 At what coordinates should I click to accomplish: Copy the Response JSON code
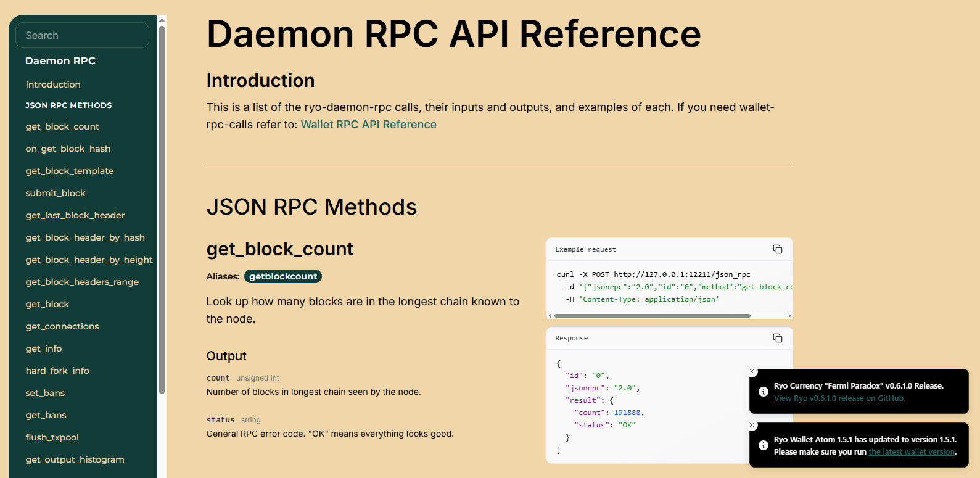(x=777, y=338)
